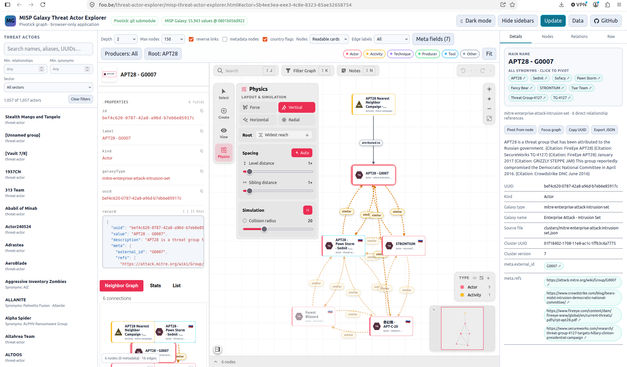This screenshot has height=367, width=627.
Task: Open the Nodes Readable cards dropdown
Action: click(329, 39)
